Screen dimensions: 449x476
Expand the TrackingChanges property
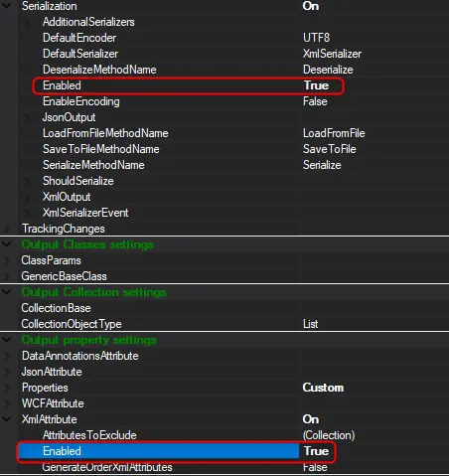point(7,229)
